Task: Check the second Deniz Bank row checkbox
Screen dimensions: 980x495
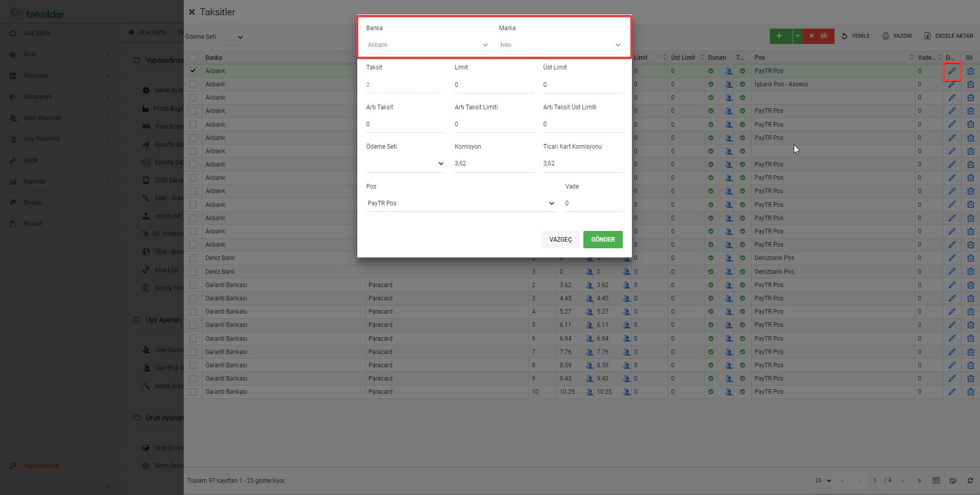Action: click(x=193, y=272)
